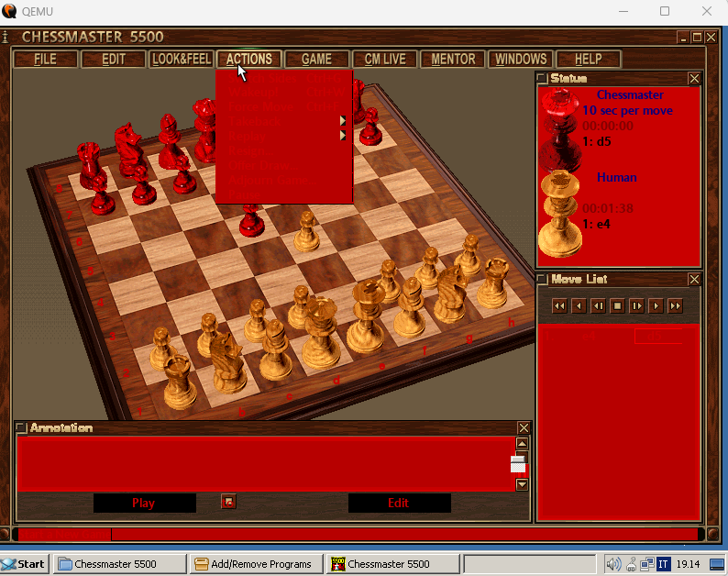Click the Chessmaster 5500 chess piece title icon
Viewport: 728px width, 576px height.
[x=6, y=37]
